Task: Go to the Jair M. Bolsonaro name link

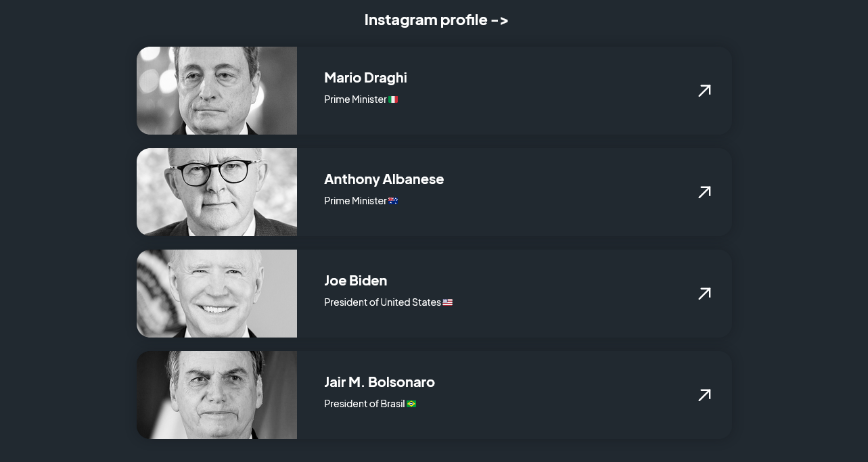Action: point(379,382)
